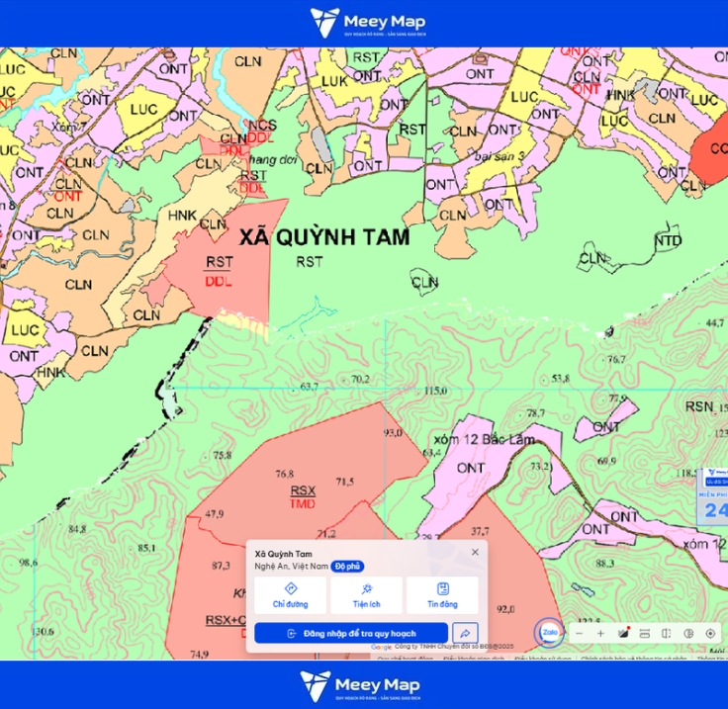Open the map layer icon with red dot
This screenshot has height=709, width=728.
[623, 633]
